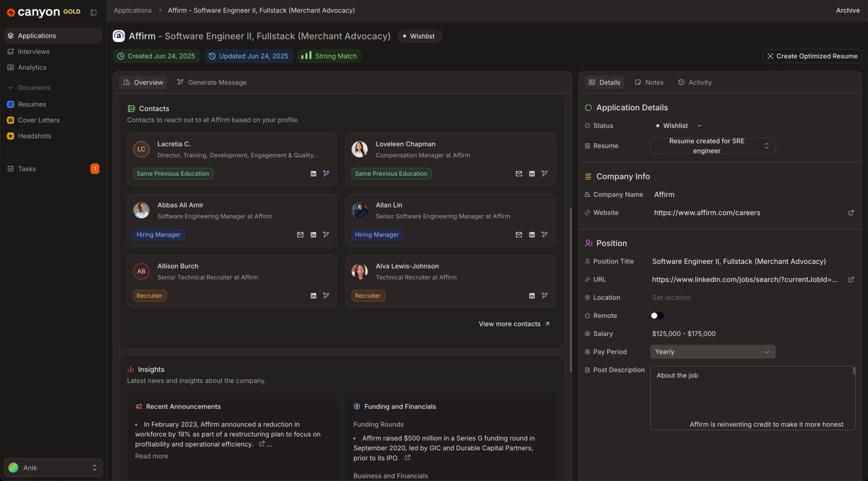This screenshot has width=868, height=481.
Task: Generate message icon on Loveleen Chapman card
Action: [544, 174]
